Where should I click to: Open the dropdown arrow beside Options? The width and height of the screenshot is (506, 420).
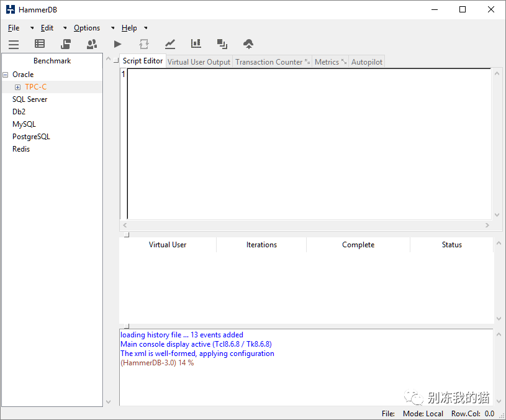pos(112,28)
